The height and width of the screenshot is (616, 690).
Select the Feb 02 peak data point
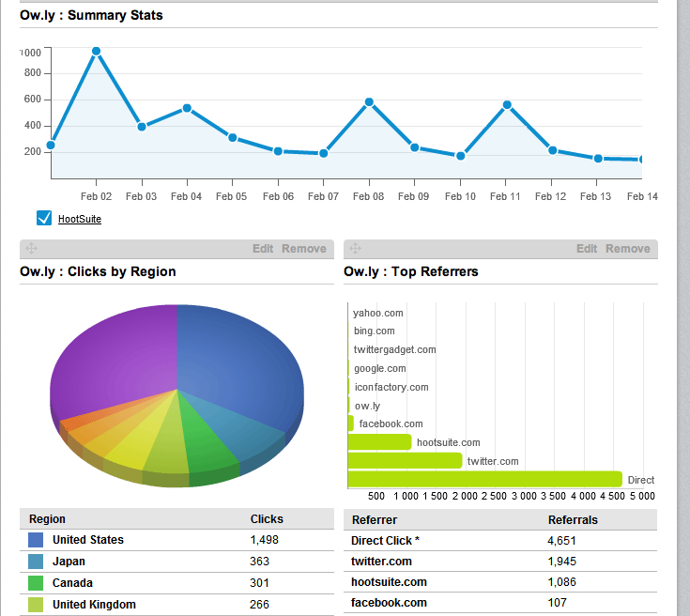[96, 52]
